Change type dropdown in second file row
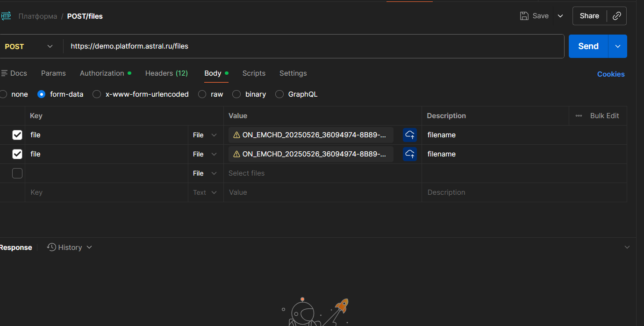Screen dimensions: 644x326 tap(205, 154)
